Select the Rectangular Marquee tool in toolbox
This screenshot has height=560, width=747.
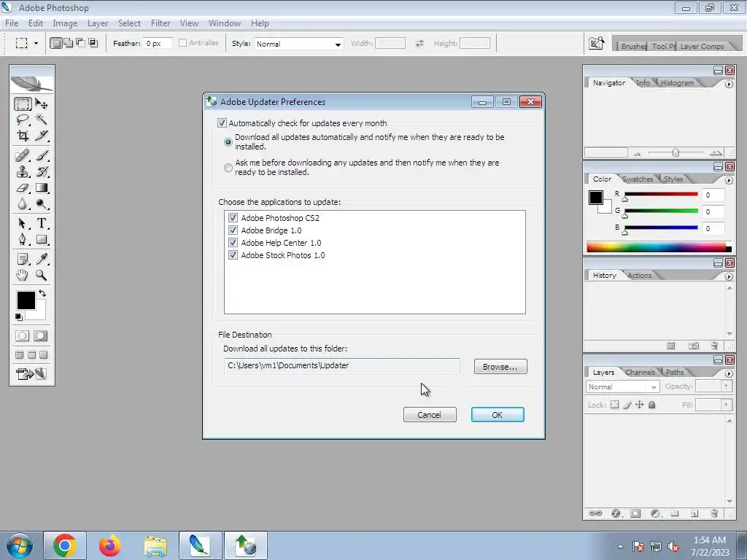pyautogui.click(x=23, y=104)
